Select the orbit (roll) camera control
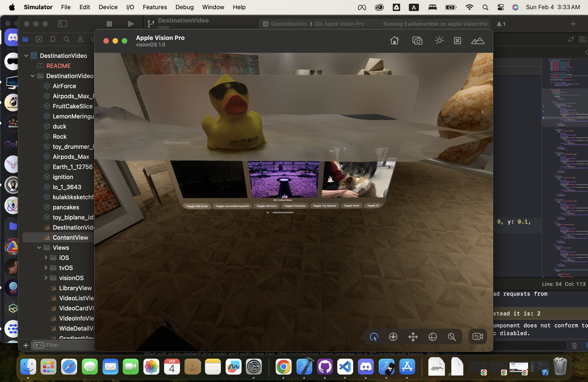Image resolution: width=588 pixels, height=382 pixels. 433,337
